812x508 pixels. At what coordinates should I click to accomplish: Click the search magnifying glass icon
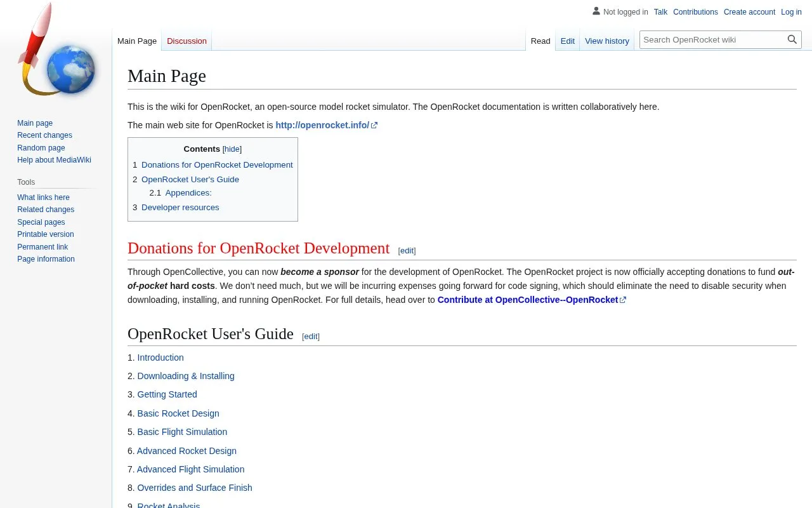[792, 39]
